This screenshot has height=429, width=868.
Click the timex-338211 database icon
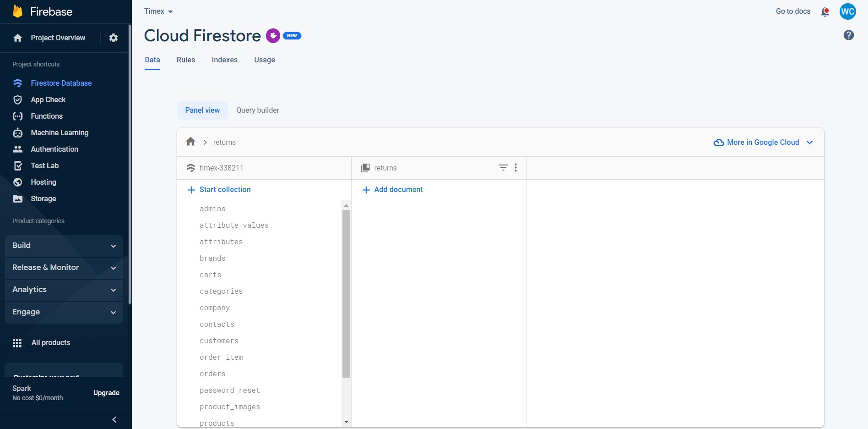191,168
